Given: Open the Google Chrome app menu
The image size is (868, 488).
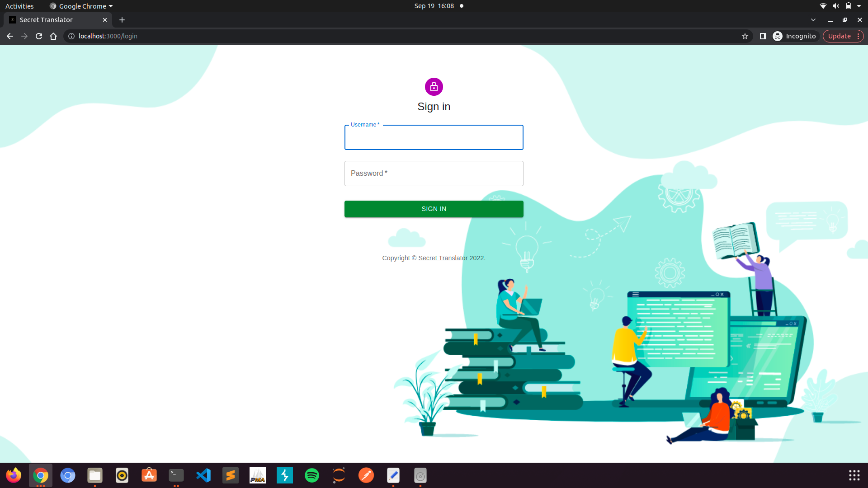Looking at the screenshot, I should point(81,6).
